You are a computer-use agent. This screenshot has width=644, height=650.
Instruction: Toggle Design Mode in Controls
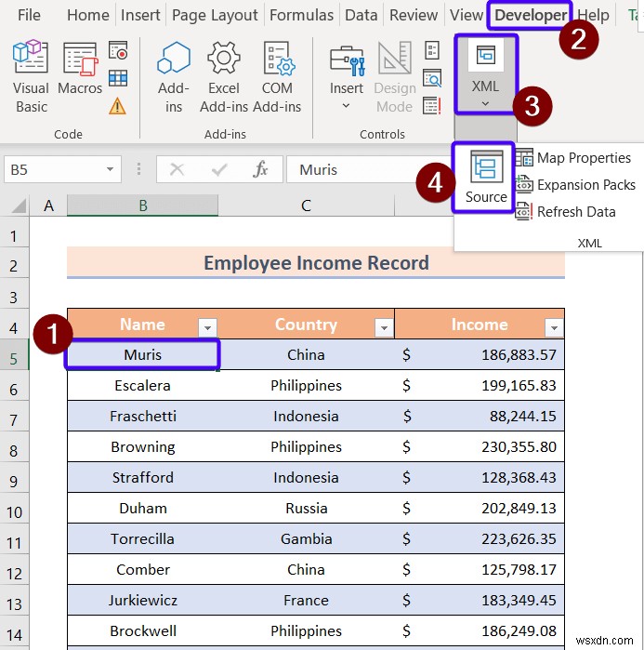(x=395, y=77)
